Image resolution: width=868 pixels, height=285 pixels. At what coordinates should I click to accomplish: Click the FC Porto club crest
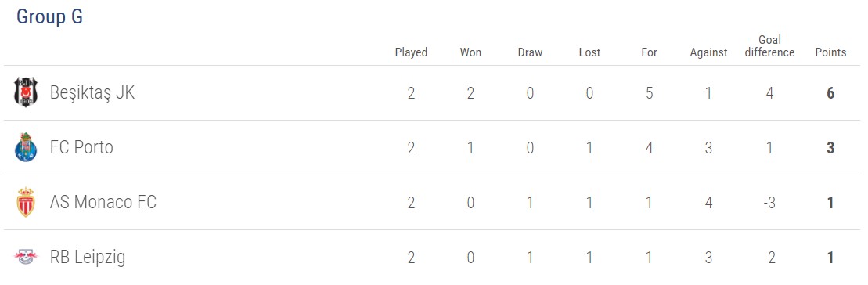26,148
